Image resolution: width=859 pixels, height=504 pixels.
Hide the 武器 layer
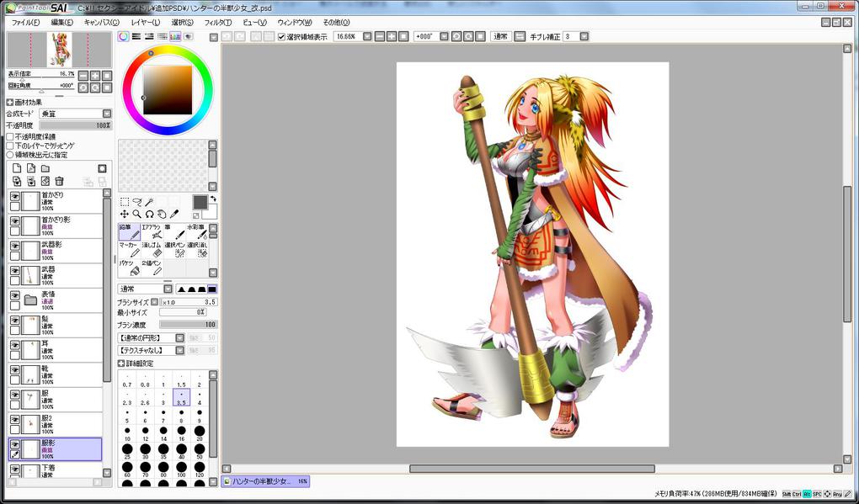tap(15, 271)
